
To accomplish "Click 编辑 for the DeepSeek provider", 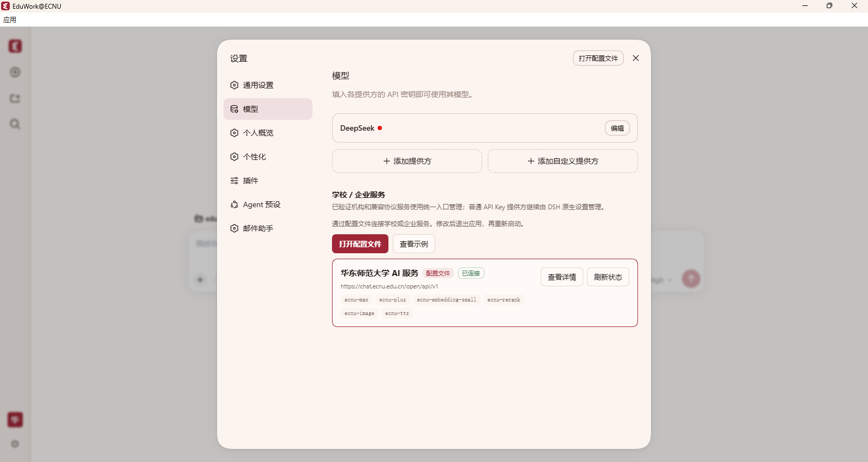I will click(x=617, y=128).
